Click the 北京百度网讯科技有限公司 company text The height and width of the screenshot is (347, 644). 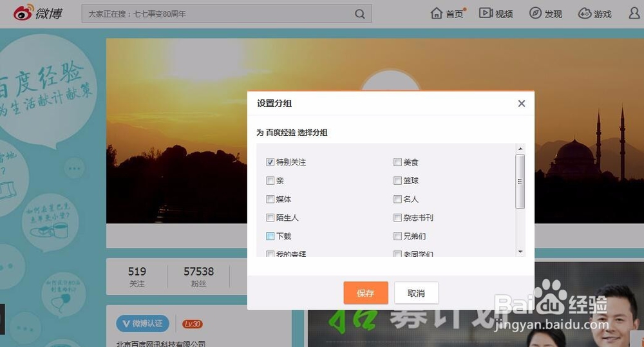tap(160, 344)
